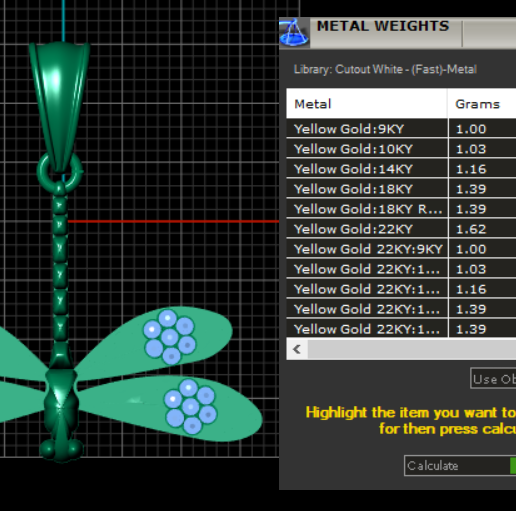Click the Grams column header
516x511 pixels.
(x=482, y=104)
